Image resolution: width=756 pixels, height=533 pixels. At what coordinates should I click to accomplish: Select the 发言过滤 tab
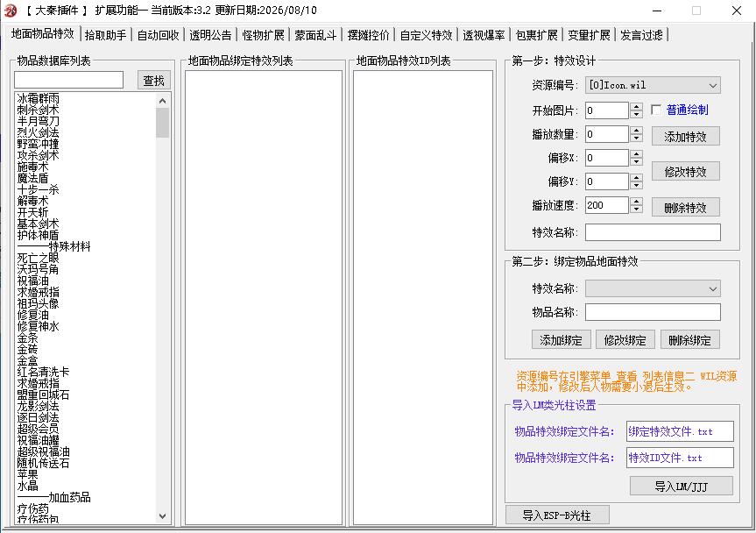point(641,35)
